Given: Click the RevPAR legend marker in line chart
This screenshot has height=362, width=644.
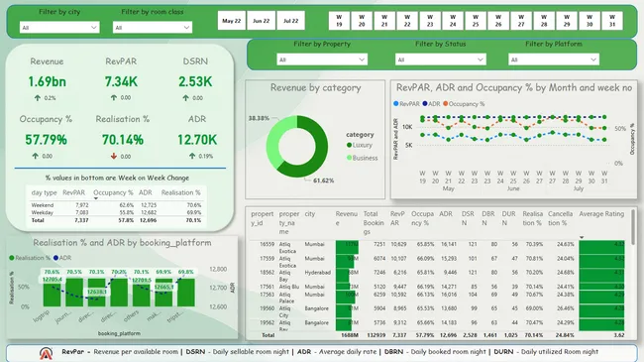Looking at the screenshot, I should pyautogui.click(x=396, y=104).
